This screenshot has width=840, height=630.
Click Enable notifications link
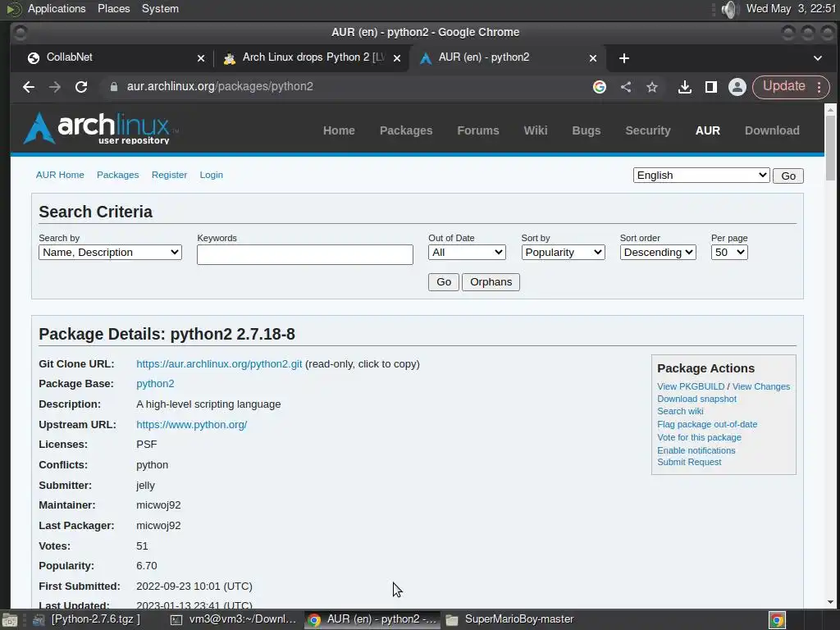696,450
